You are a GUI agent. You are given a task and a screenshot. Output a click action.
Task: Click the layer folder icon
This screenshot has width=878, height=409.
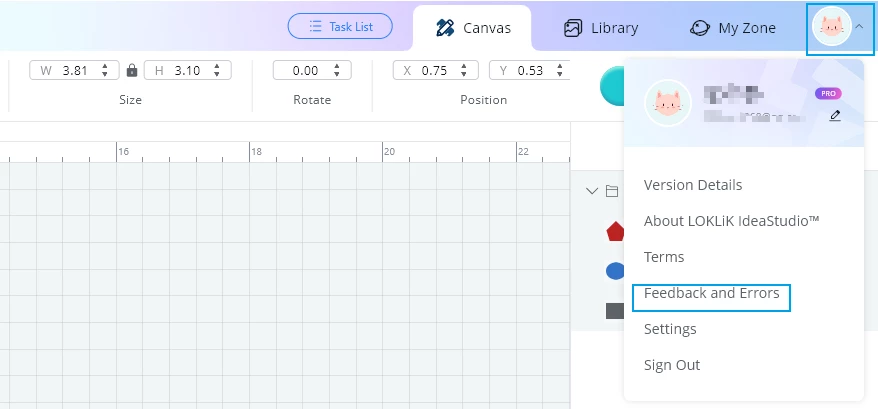coord(612,191)
